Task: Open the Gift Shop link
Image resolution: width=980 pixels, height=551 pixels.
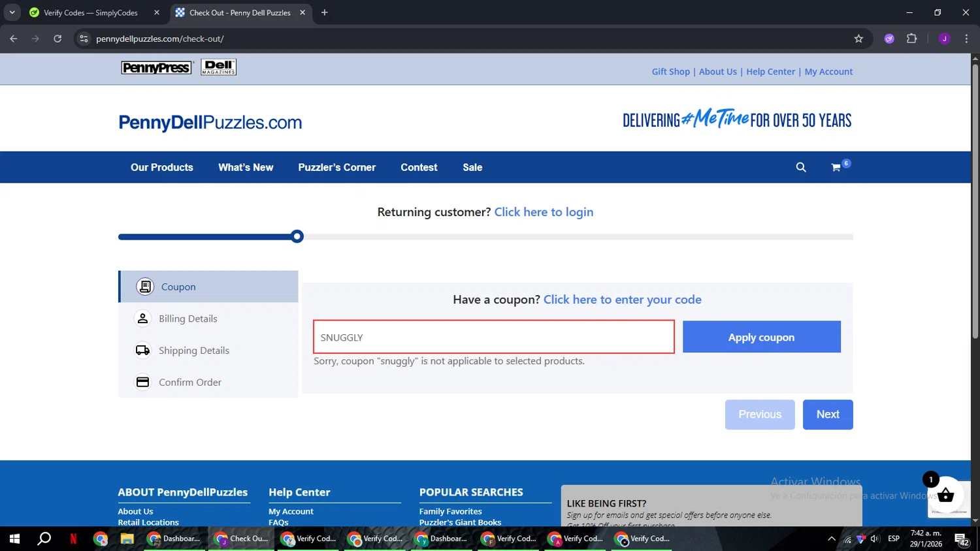Action: tap(670, 72)
